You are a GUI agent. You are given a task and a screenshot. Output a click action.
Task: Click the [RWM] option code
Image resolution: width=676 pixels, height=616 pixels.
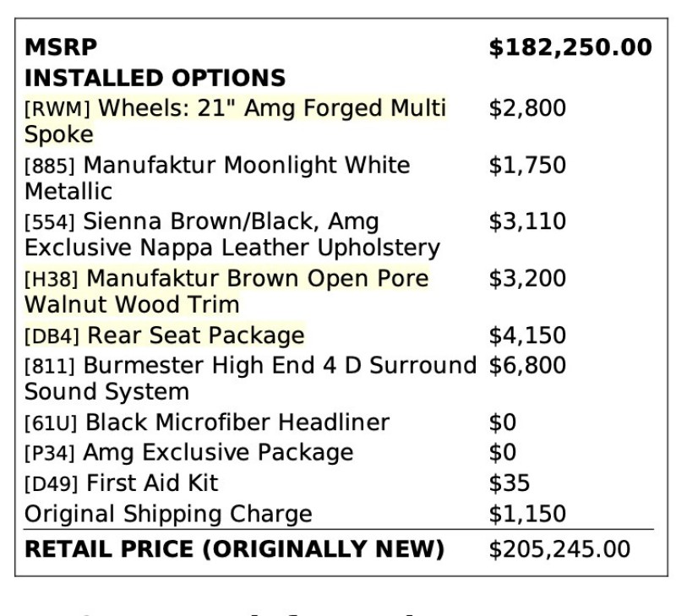coord(59,109)
